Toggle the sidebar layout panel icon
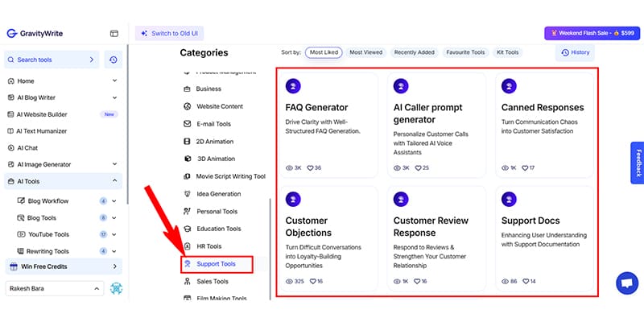 pos(114,33)
